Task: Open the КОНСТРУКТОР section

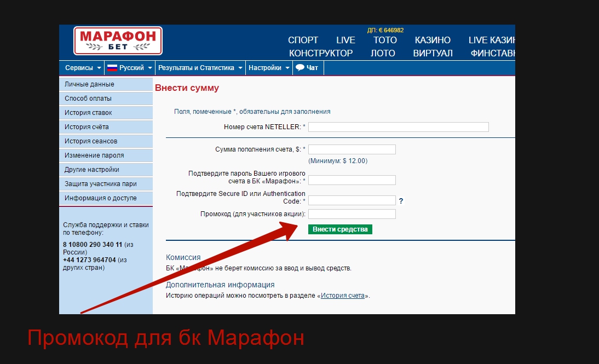Action: click(321, 53)
